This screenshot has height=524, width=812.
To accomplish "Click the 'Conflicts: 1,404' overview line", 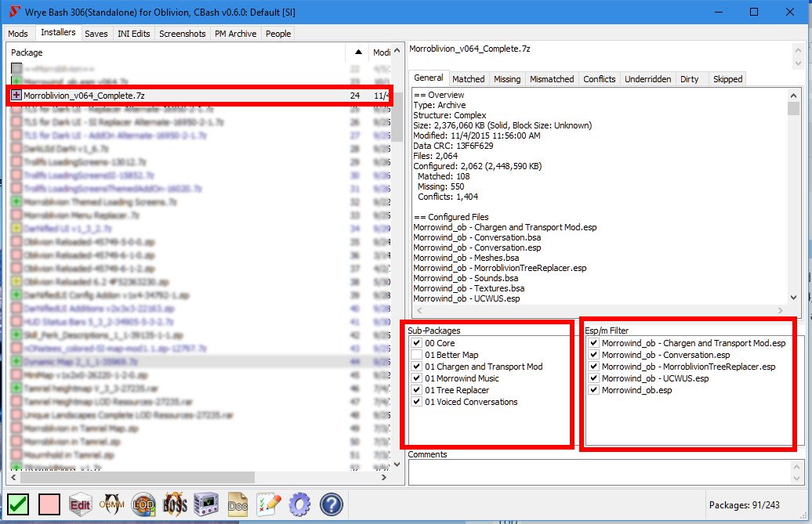I will (448, 197).
